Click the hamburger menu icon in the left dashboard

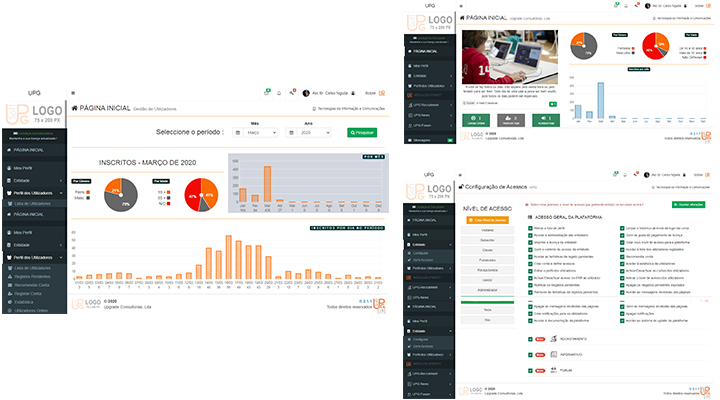73,92
